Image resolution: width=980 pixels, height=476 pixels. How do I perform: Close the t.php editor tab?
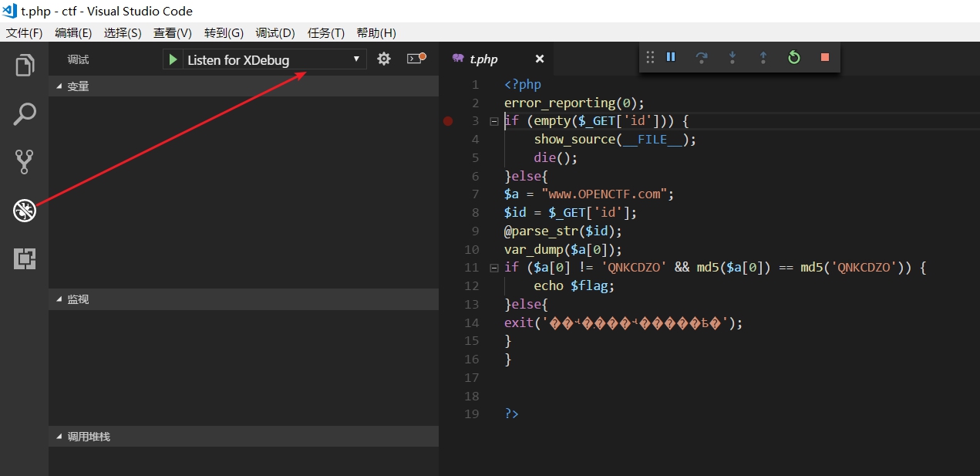click(540, 59)
